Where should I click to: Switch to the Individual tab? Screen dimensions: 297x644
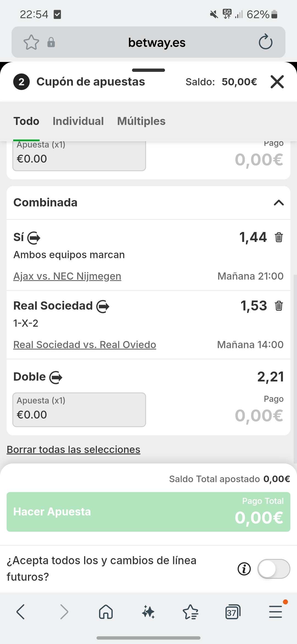78,121
